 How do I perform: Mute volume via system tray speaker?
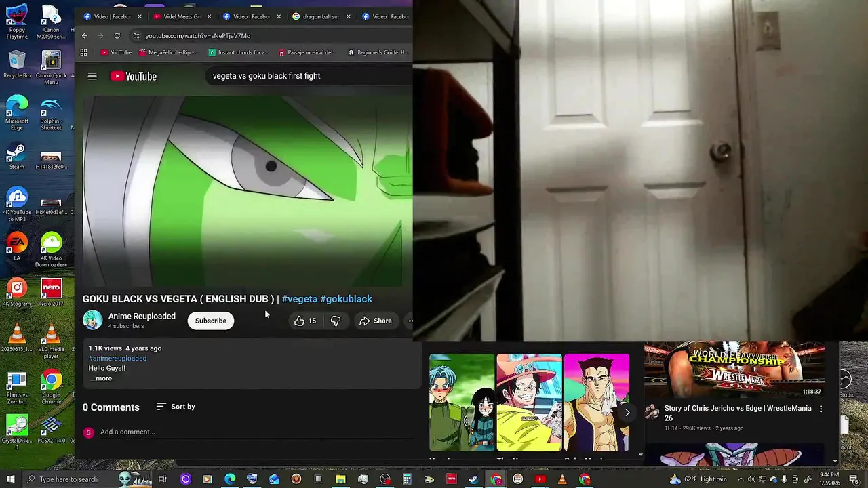751,479
